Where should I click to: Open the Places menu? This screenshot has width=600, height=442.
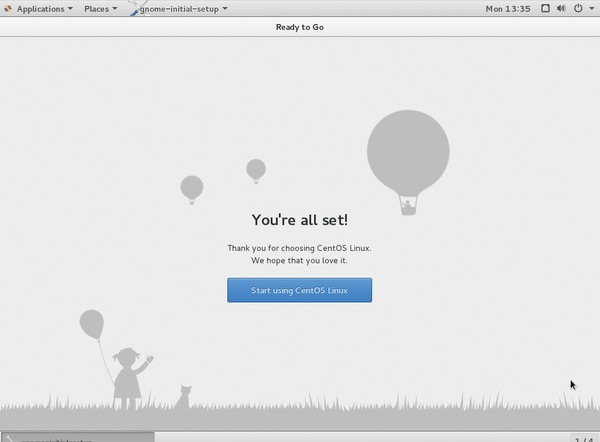click(x=101, y=9)
